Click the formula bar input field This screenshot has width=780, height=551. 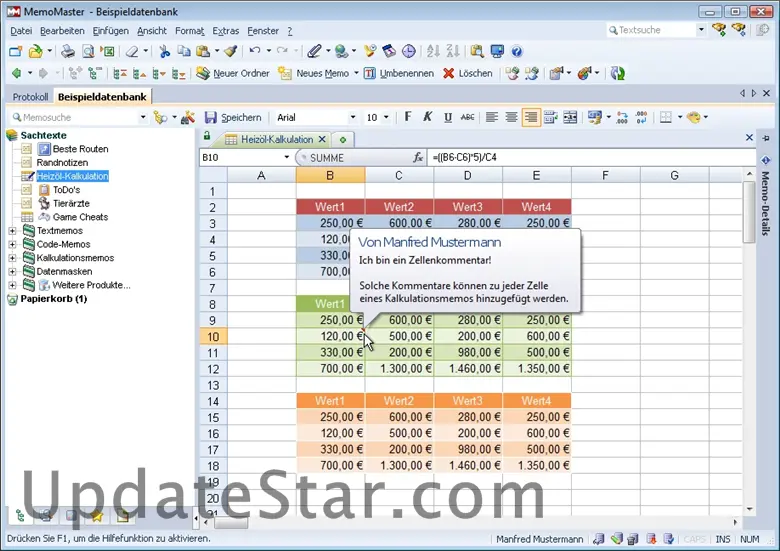(590, 158)
